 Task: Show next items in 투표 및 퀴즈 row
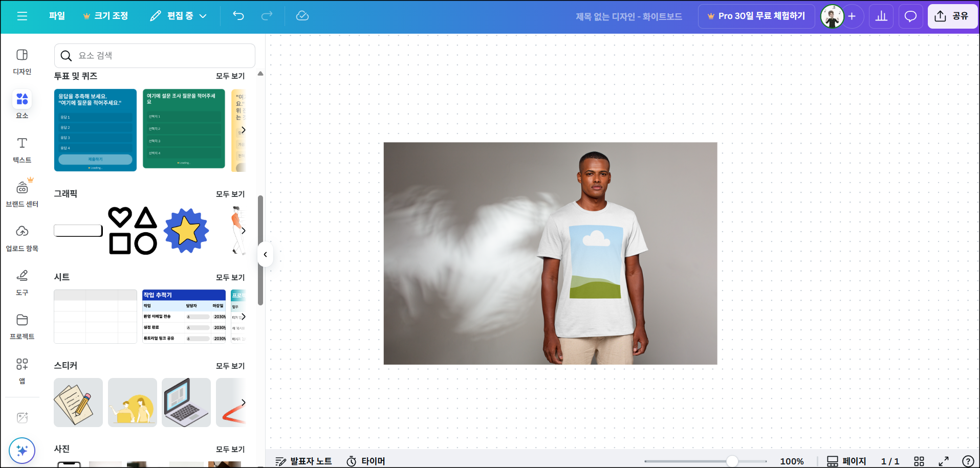(243, 130)
